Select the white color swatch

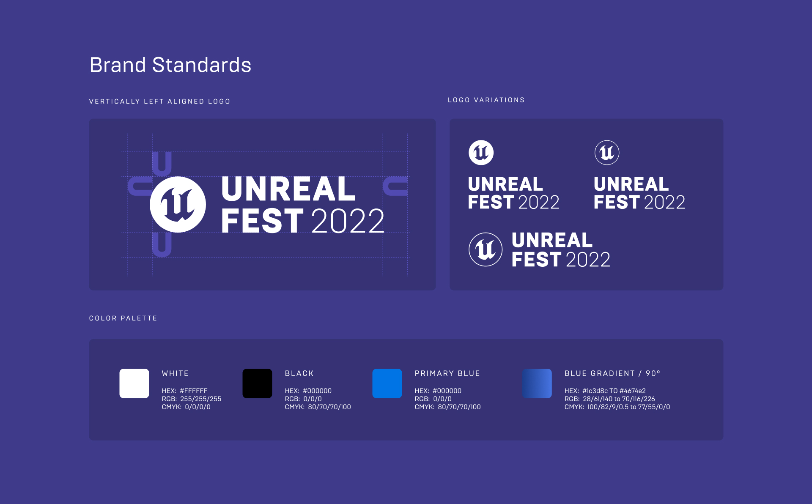[x=134, y=383]
